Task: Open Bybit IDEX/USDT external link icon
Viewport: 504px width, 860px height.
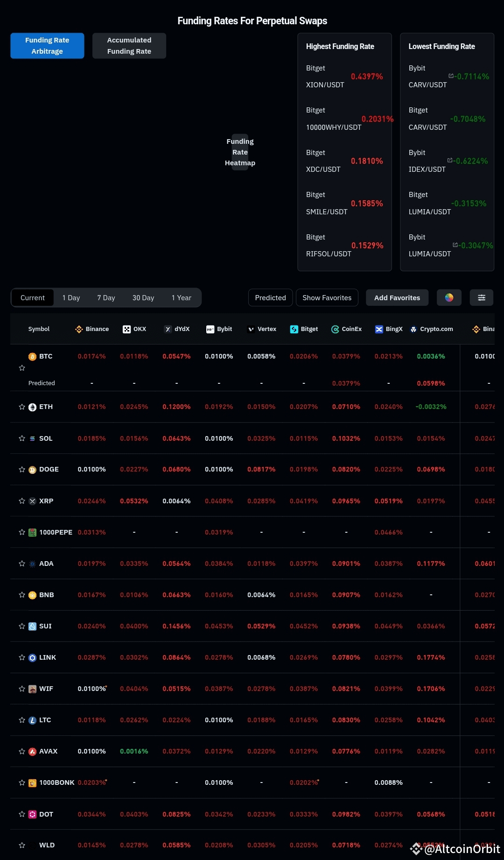Action: click(450, 160)
